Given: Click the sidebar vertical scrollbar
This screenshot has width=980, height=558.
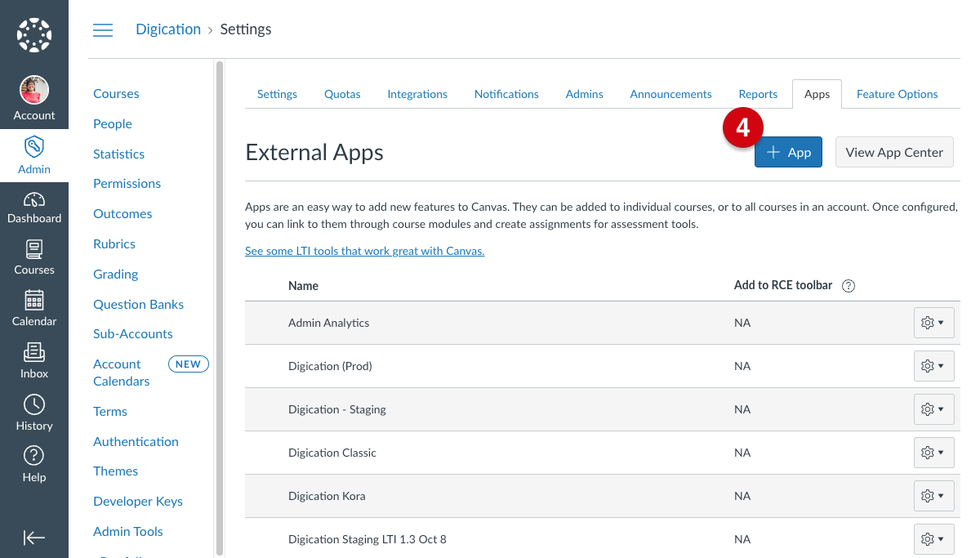Looking at the screenshot, I should tap(219, 308).
